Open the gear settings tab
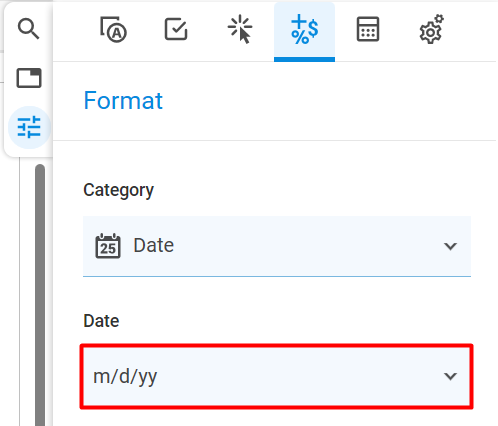The width and height of the screenshot is (498, 426). [431, 29]
